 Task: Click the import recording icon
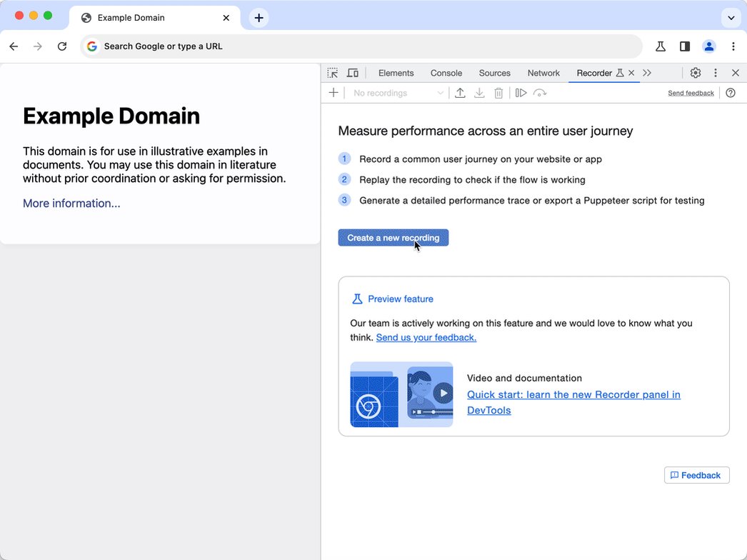pos(460,93)
